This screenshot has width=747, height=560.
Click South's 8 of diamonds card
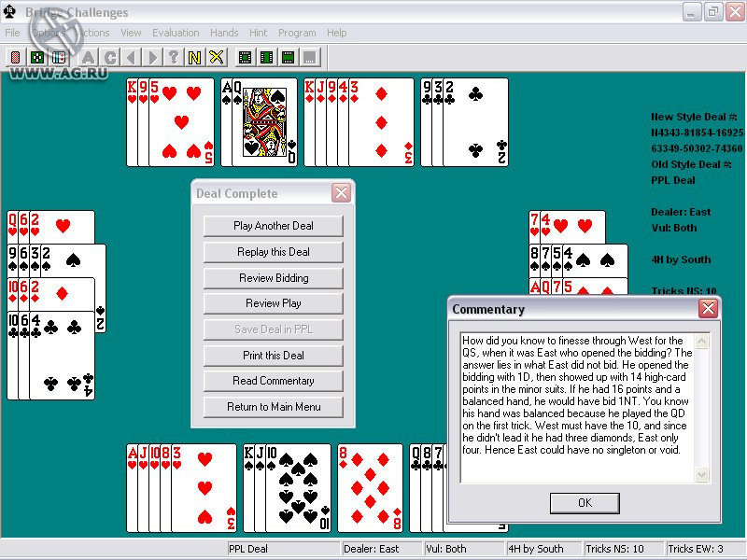[370, 488]
